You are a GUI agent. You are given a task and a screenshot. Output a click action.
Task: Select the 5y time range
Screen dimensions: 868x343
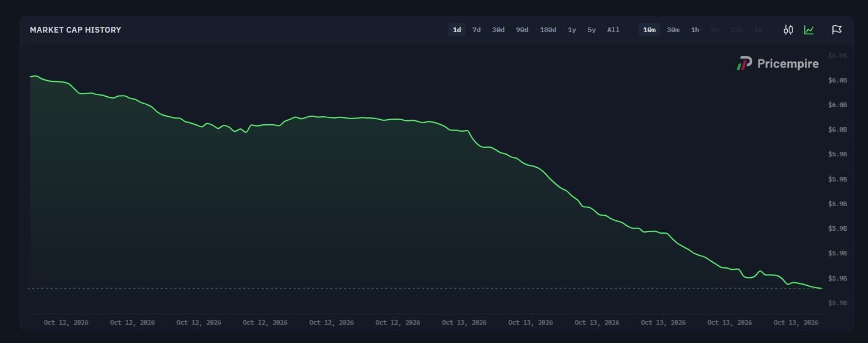[592, 30]
